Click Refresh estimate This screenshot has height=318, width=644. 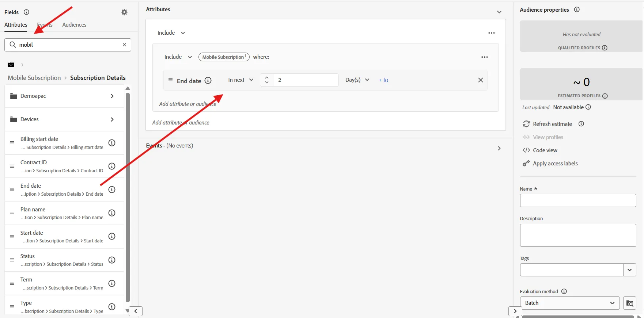547,124
